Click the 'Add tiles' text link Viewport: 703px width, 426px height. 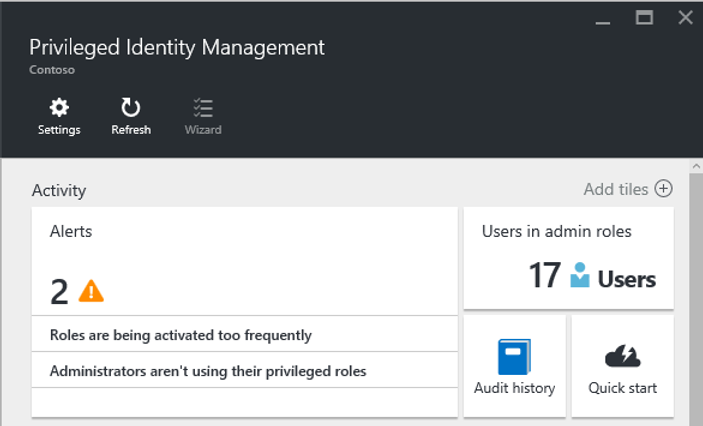click(x=616, y=189)
